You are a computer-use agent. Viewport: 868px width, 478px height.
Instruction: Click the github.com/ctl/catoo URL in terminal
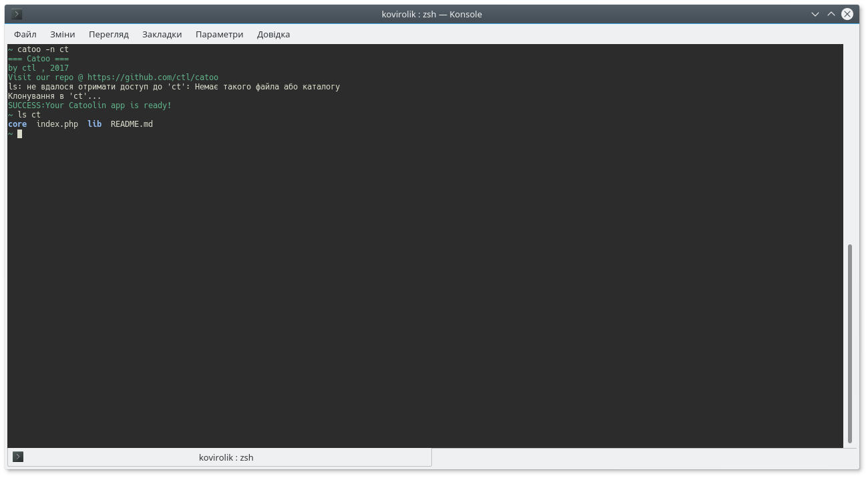coord(153,77)
